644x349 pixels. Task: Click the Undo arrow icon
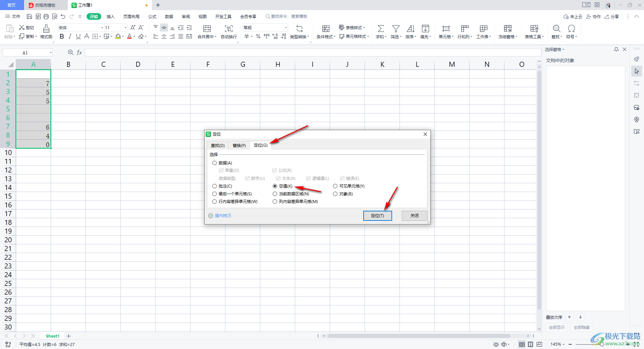tap(63, 16)
